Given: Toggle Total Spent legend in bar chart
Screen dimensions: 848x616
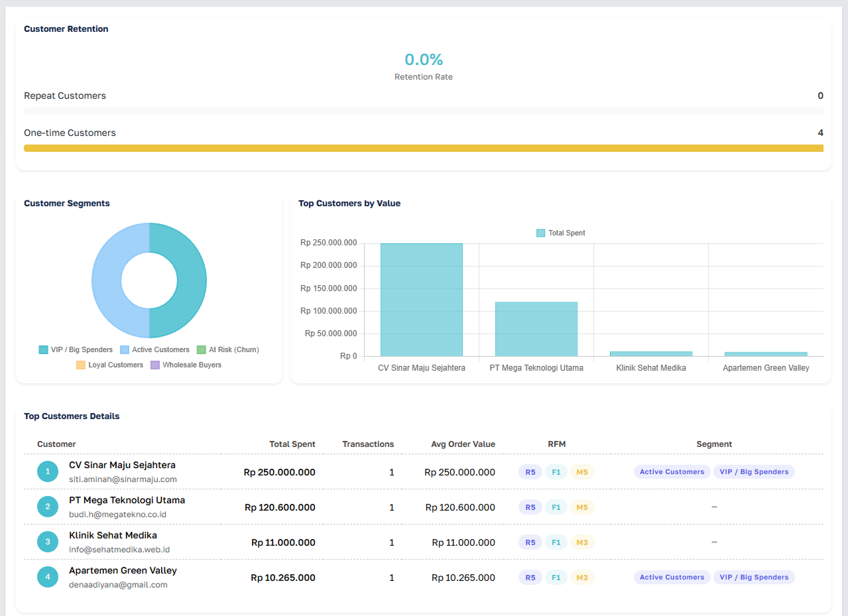Looking at the screenshot, I should [540, 233].
